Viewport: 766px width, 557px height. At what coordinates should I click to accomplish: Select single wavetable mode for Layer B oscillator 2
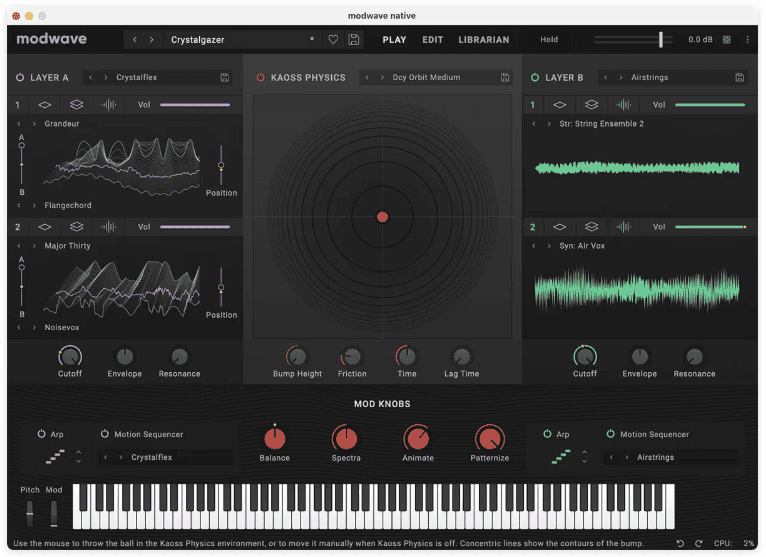point(560,227)
